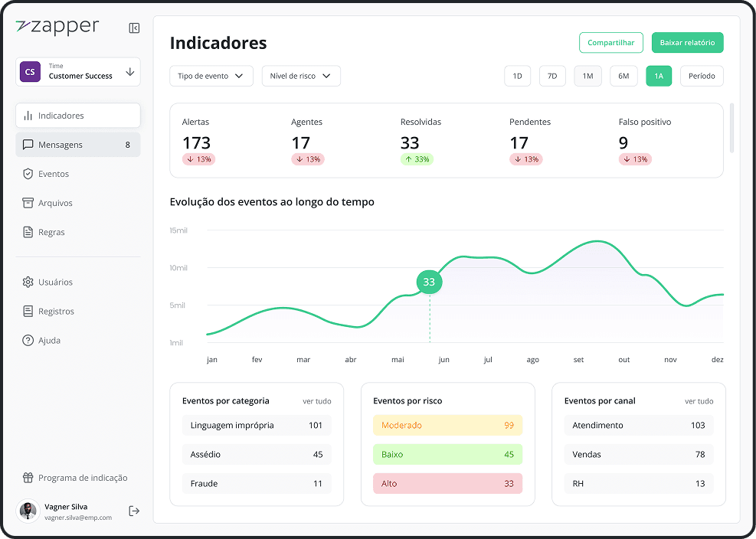This screenshot has width=756, height=539.
Task: Open the Período custom range
Action: coord(702,76)
